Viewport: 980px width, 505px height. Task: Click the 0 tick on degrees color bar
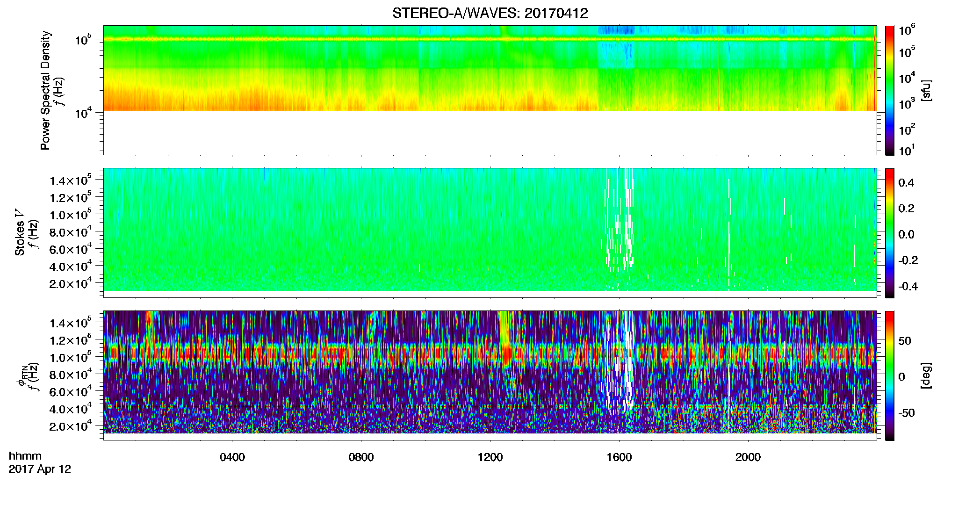901,377
